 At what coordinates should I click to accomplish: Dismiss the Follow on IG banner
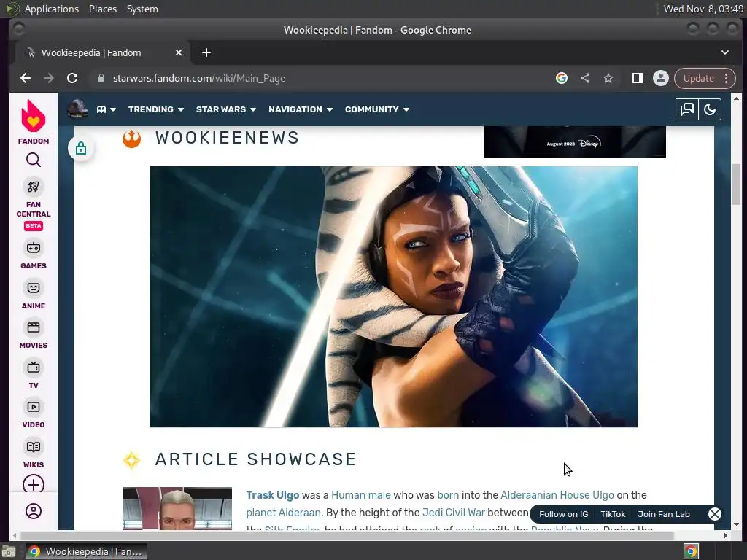point(715,514)
